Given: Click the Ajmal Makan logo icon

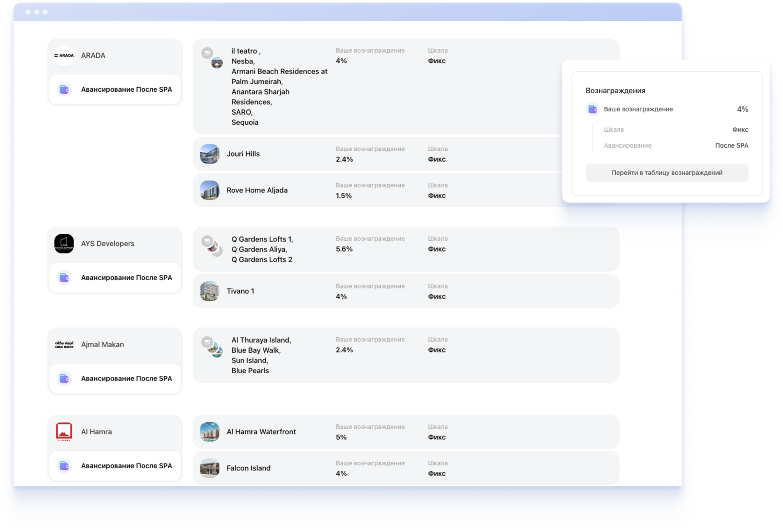Looking at the screenshot, I should click(x=64, y=345).
